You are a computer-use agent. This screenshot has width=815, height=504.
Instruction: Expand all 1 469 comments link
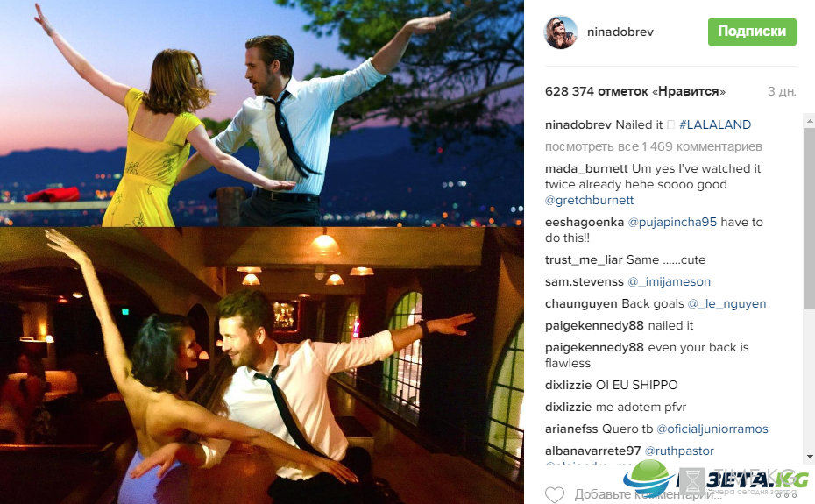(x=654, y=146)
